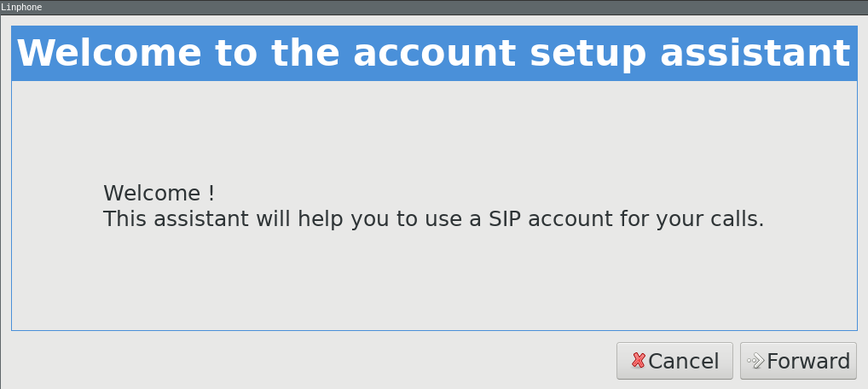This screenshot has width=868, height=389.
Task: Click the word "account" in the header banner
Action: [435, 53]
